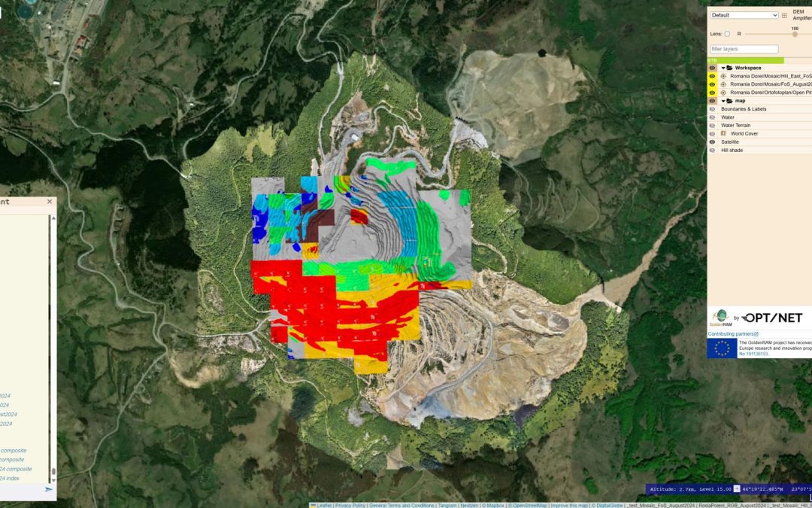812x508 pixels.
Task: Enable the Lens checkbox
Action: (727, 34)
